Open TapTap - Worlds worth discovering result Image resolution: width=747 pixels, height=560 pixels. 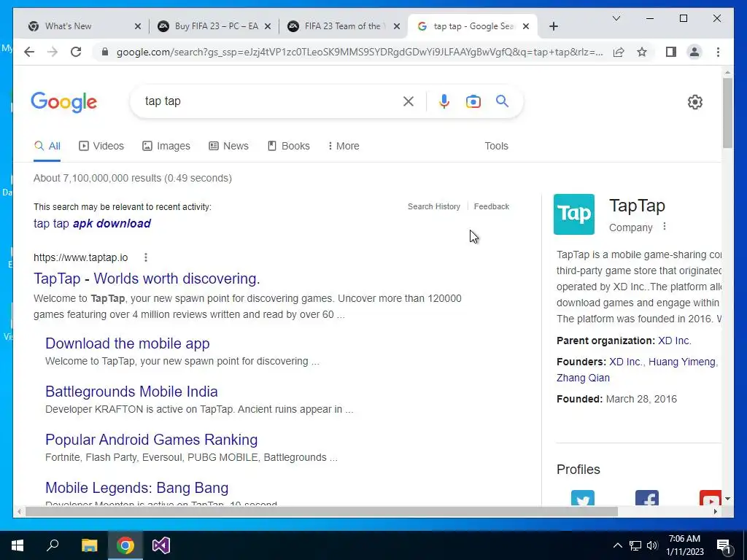pos(147,278)
